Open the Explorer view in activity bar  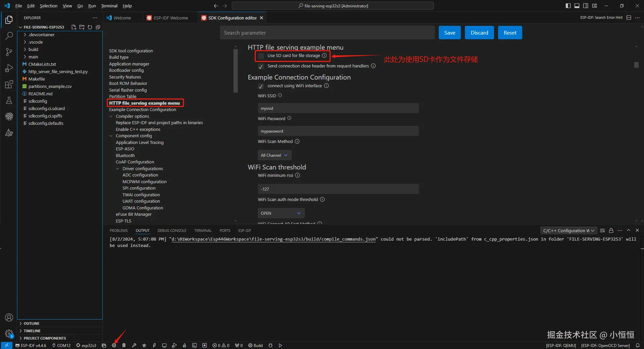point(9,20)
